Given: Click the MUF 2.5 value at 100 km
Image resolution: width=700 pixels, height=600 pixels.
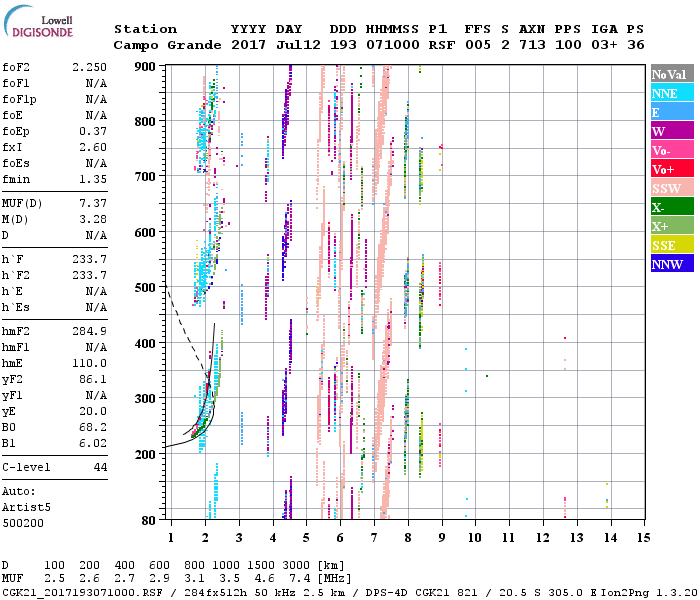Looking at the screenshot, I should point(54,579).
